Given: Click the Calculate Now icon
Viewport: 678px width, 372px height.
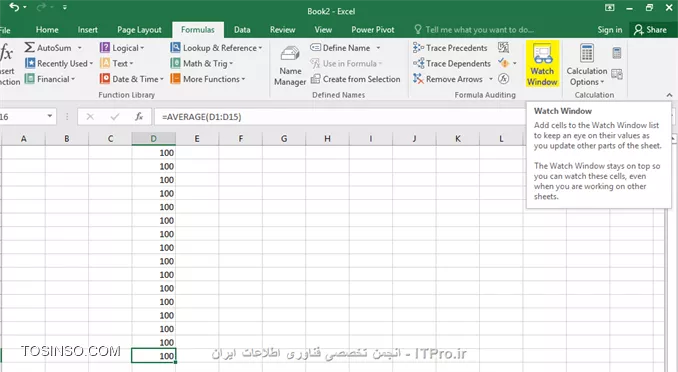Looking at the screenshot, I should click(x=617, y=53).
